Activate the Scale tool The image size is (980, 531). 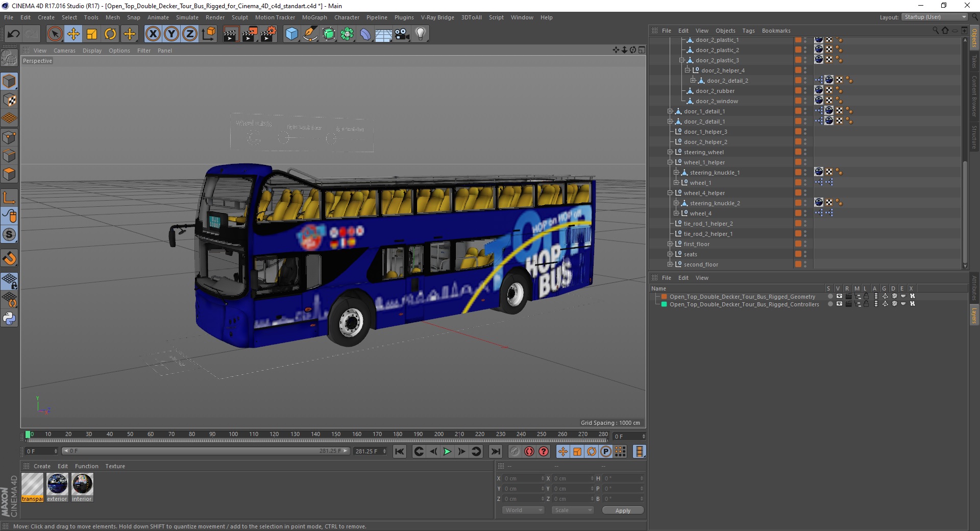[92, 34]
